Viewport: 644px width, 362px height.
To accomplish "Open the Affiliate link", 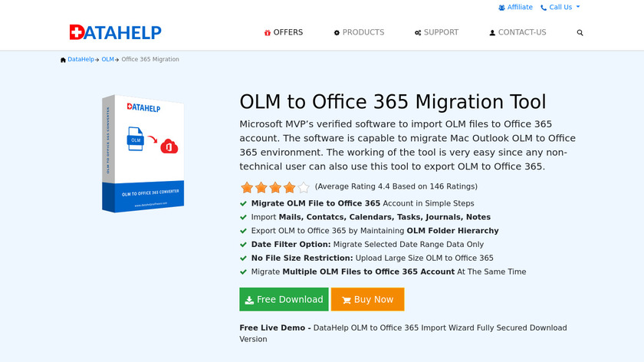I will pos(515,7).
